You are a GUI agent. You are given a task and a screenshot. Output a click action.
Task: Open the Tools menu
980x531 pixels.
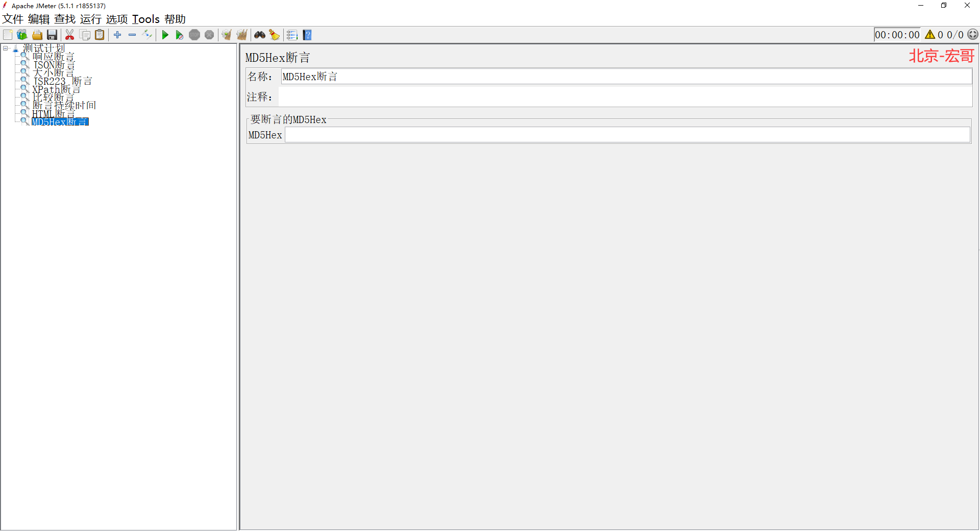pyautogui.click(x=146, y=19)
